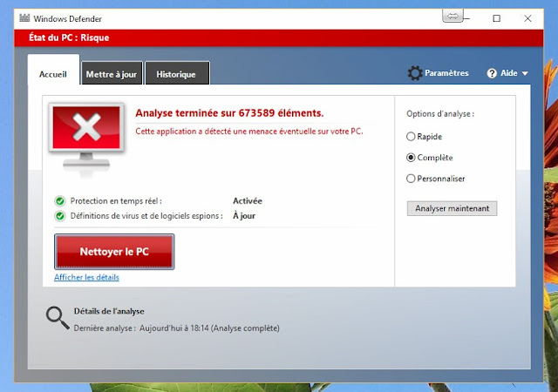The width and height of the screenshot is (558, 392).
Task: Open the Historique tab
Action: click(177, 73)
